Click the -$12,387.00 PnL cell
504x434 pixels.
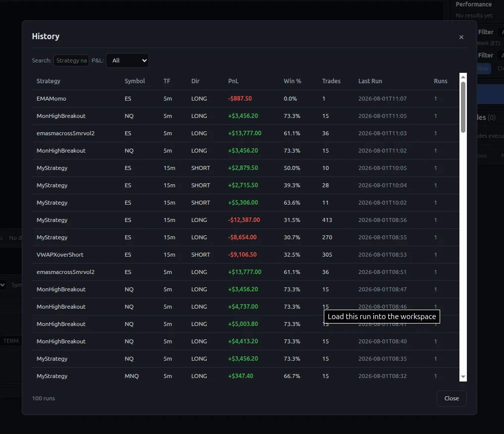pos(244,220)
